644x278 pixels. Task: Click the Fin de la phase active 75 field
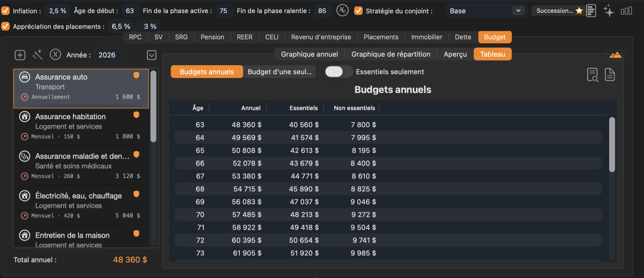[224, 11]
